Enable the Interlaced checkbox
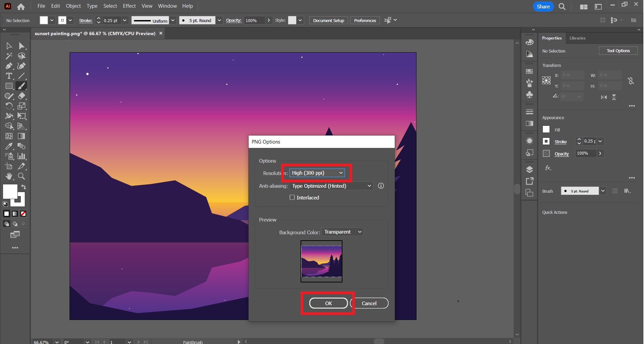Viewport: 644px width, 344px height. point(292,197)
